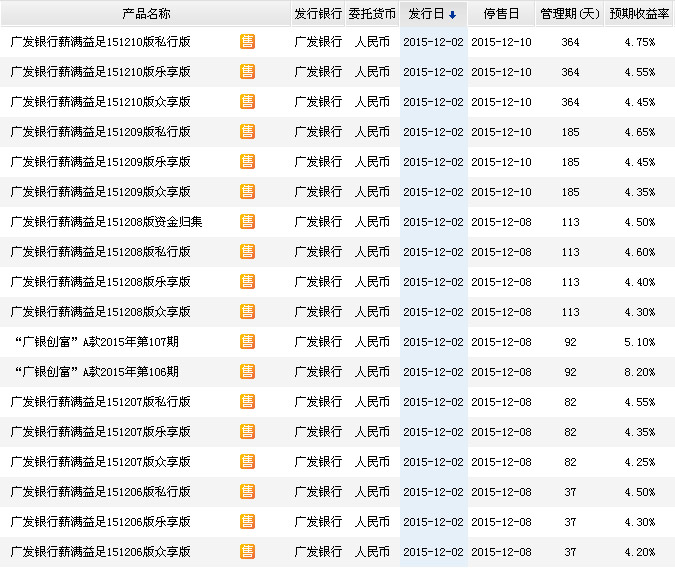The height and width of the screenshot is (569, 675).
Task: Click 售 icon for 薪满益足151207版众享版
Action: pyautogui.click(x=248, y=462)
